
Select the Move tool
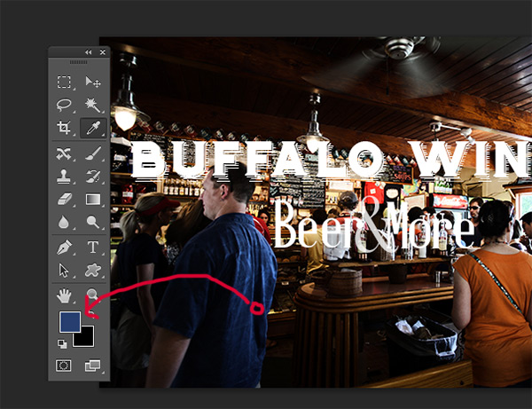[x=92, y=83]
